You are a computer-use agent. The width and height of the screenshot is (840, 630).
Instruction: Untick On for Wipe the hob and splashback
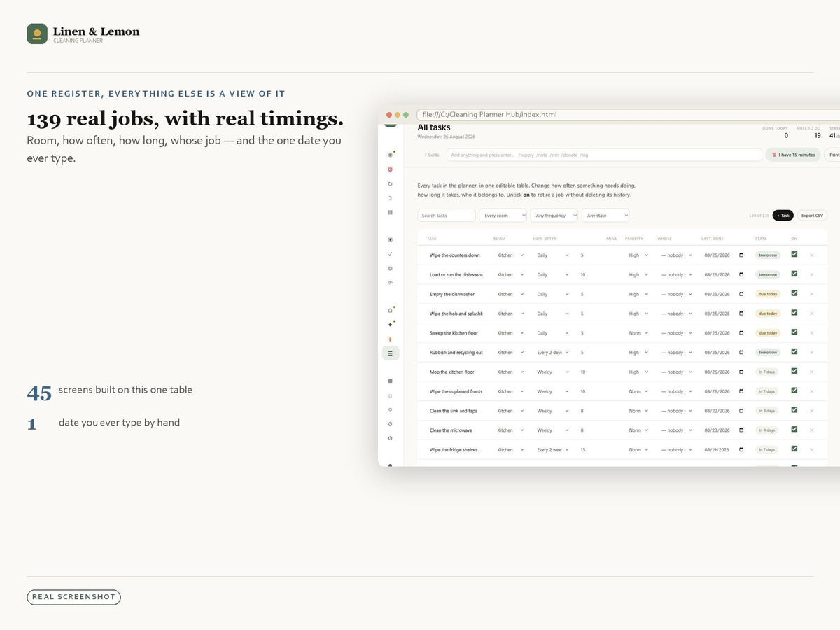[794, 313]
